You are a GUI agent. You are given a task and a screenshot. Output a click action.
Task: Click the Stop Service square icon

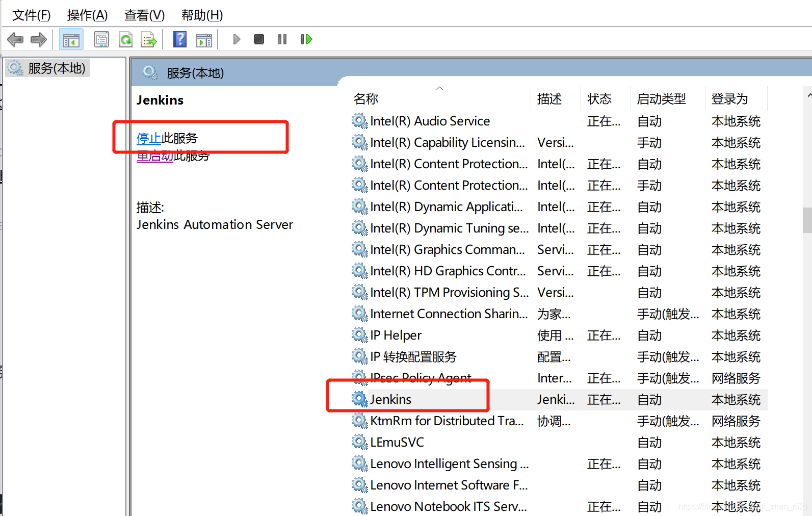point(259,39)
